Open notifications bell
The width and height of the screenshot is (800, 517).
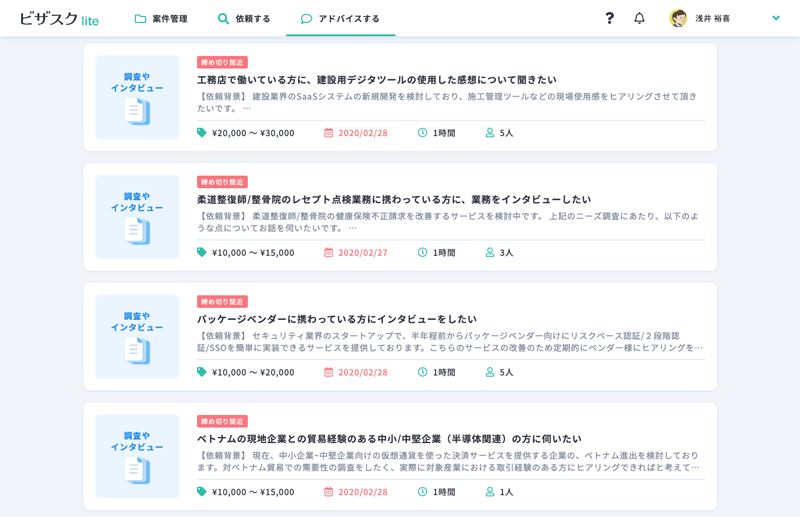point(639,18)
